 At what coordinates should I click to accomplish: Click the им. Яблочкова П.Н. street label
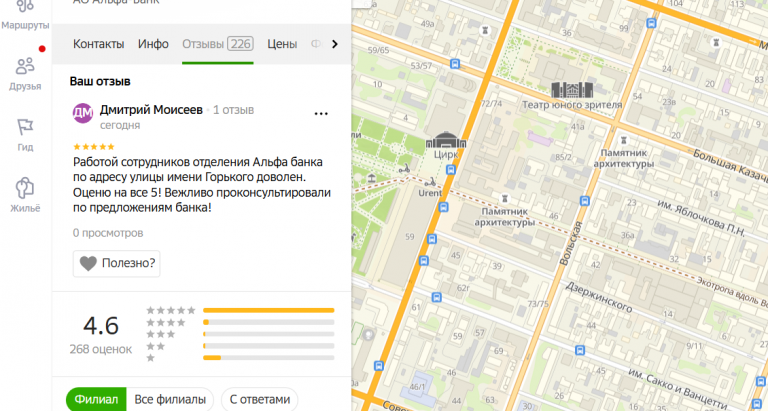click(x=701, y=218)
